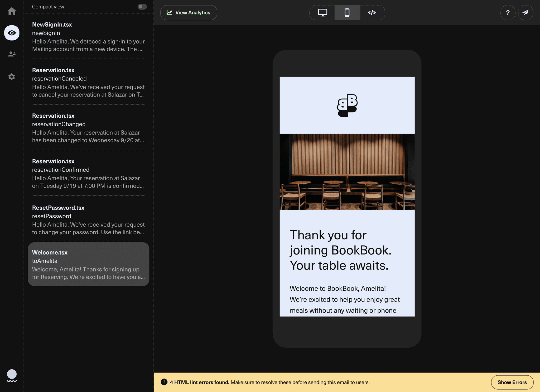Click the 'Compact view' label
Image resolution: width=540 pixels, height=392 pixels.
[48, 7]
